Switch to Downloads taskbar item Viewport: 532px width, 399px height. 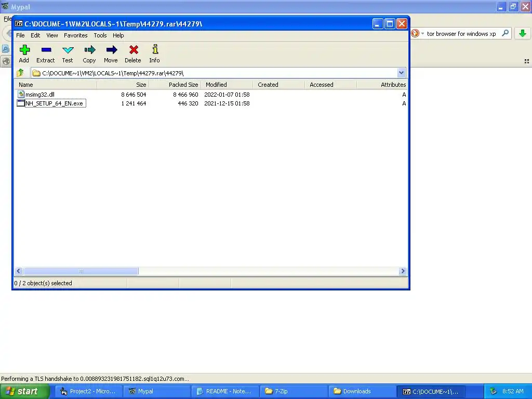pos(362,391)
